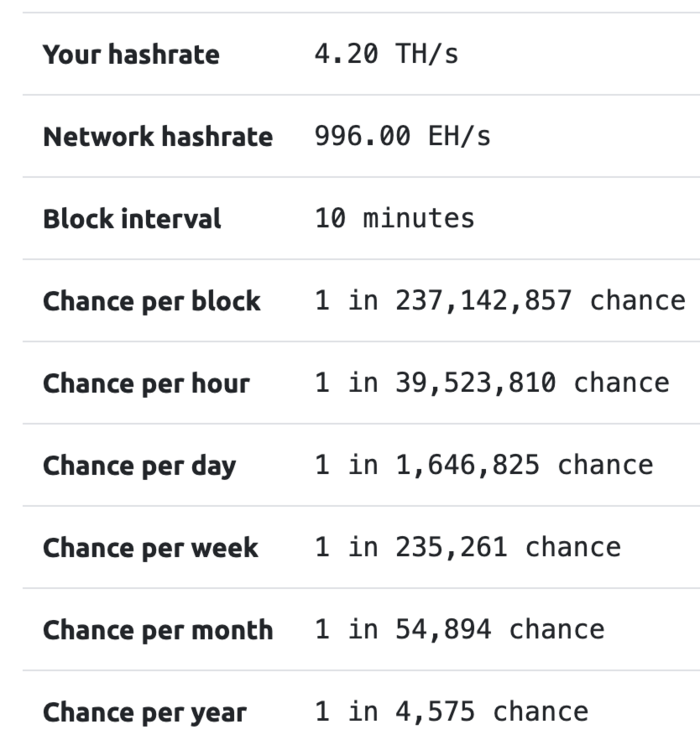Select the '1 in 235,261 chance' text

(x=468, y=547)
